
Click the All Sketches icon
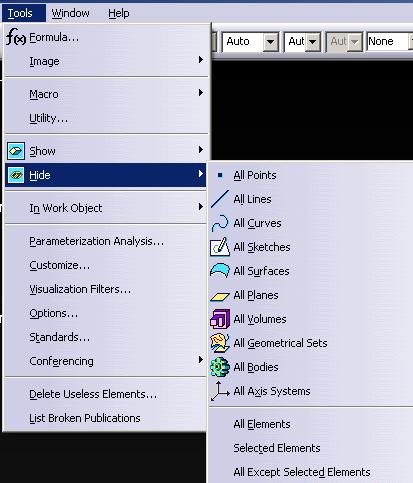pyautogui.click(x=220, y=247)
